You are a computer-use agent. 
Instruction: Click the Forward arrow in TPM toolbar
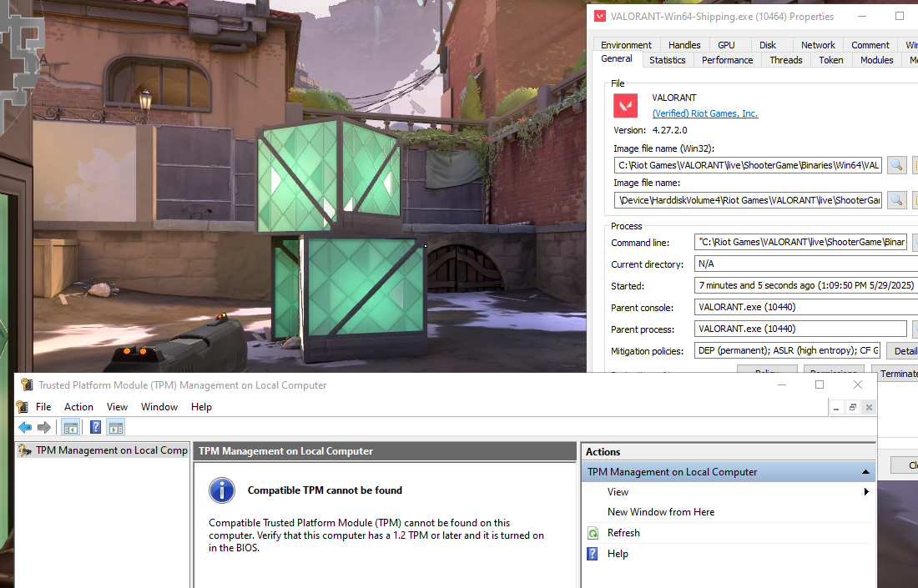pos(44,427)
